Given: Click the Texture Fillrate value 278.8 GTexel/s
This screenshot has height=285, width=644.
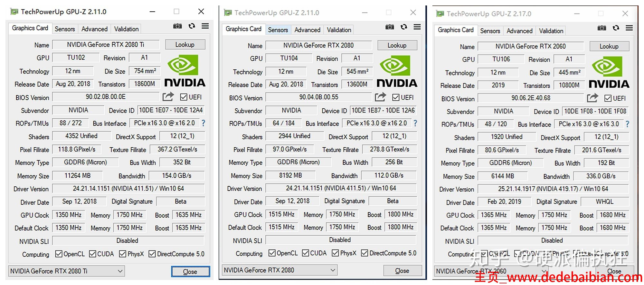Looking at the screenshot, I should (x=389, y=149).
